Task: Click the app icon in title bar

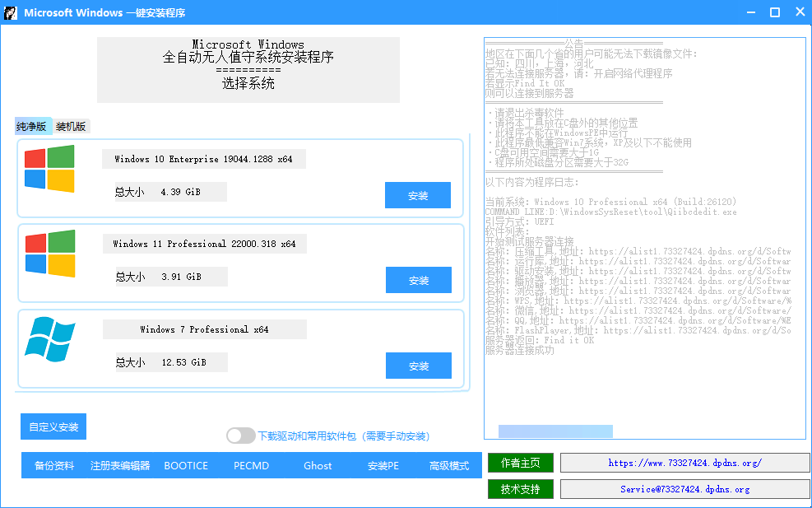Action: tap(11, 12)
